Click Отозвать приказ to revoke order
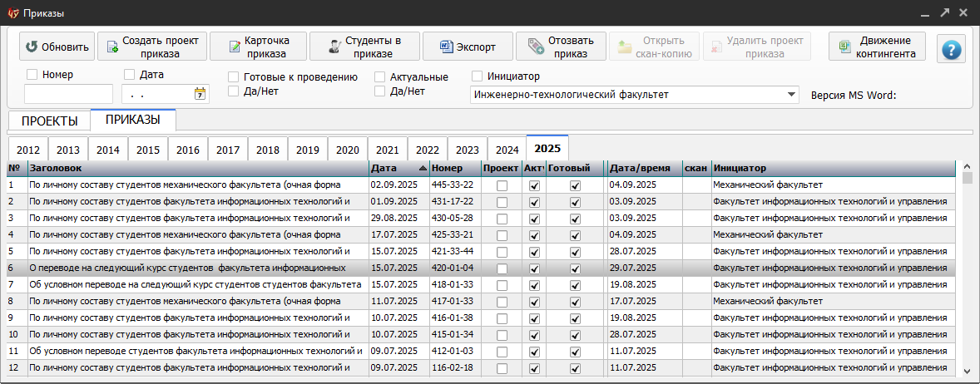 click(560, 47)
